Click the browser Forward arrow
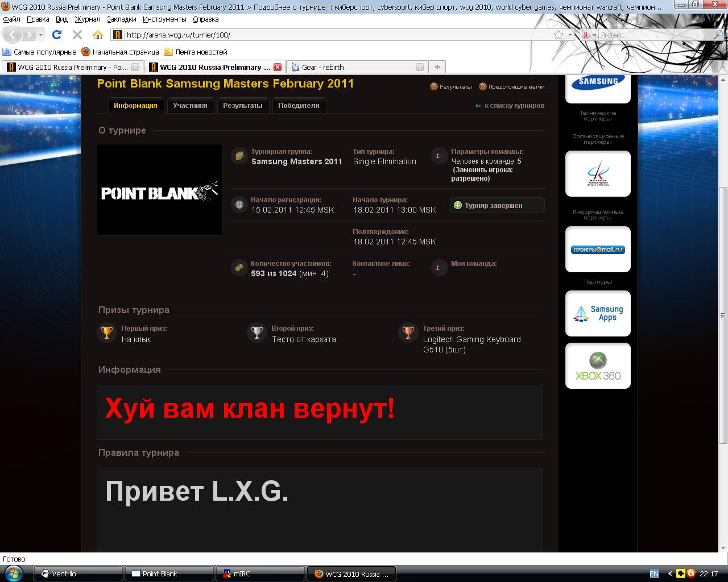 coord(28,35)
